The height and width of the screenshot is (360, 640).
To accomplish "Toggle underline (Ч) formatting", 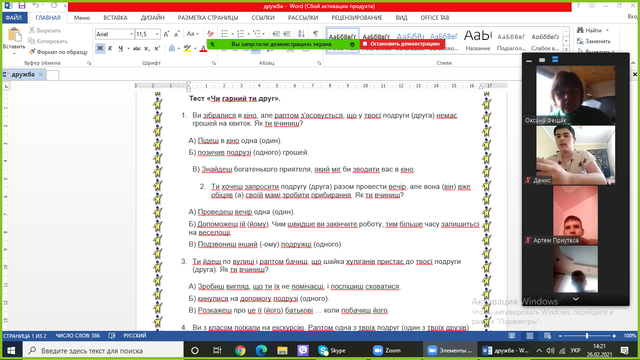I will click(120, 49).
